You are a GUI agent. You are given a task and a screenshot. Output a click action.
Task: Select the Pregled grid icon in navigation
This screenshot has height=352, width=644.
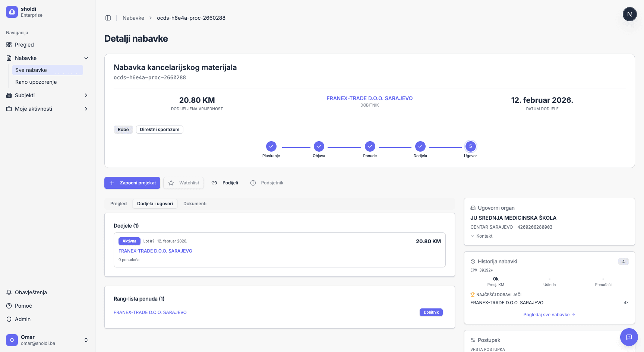pos(9,45)
